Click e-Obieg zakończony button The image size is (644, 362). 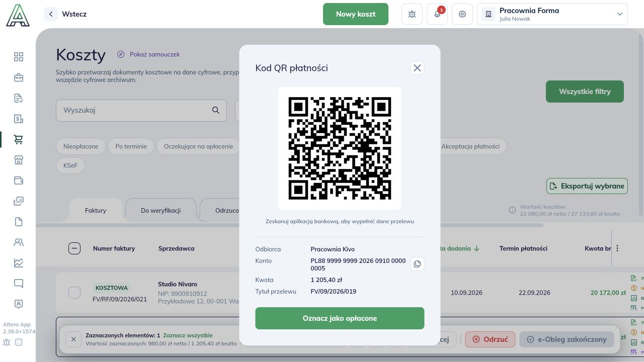567,339
